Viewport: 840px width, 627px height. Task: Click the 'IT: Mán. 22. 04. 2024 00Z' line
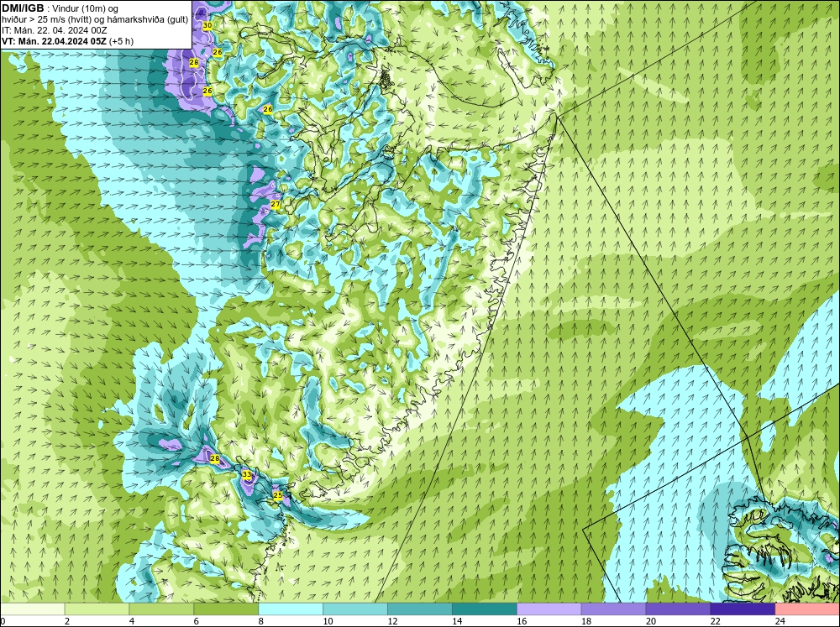point(54,30)
